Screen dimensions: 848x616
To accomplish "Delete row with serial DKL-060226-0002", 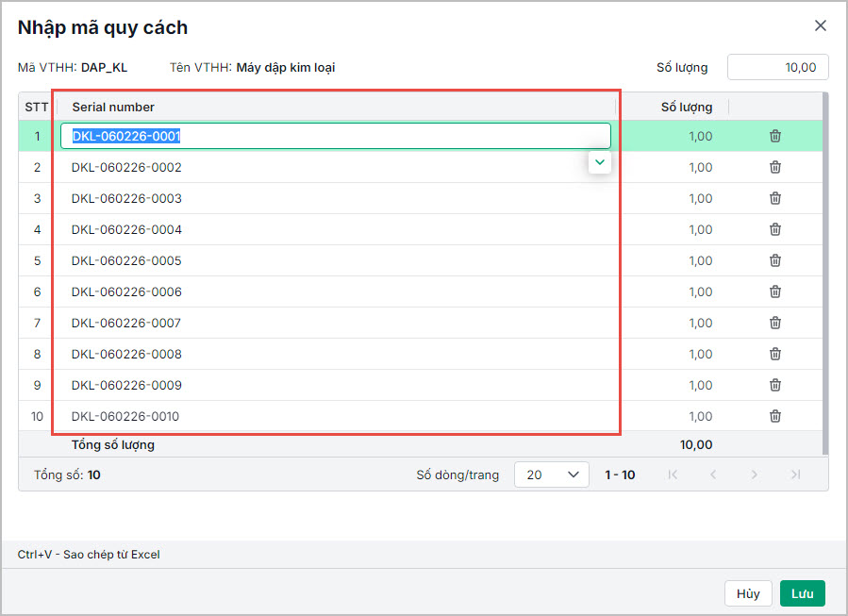I will 775,167.
